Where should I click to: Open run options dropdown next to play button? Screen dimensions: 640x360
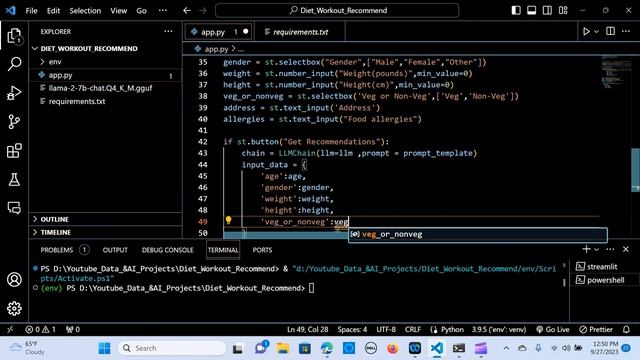[x=596, y=31]
